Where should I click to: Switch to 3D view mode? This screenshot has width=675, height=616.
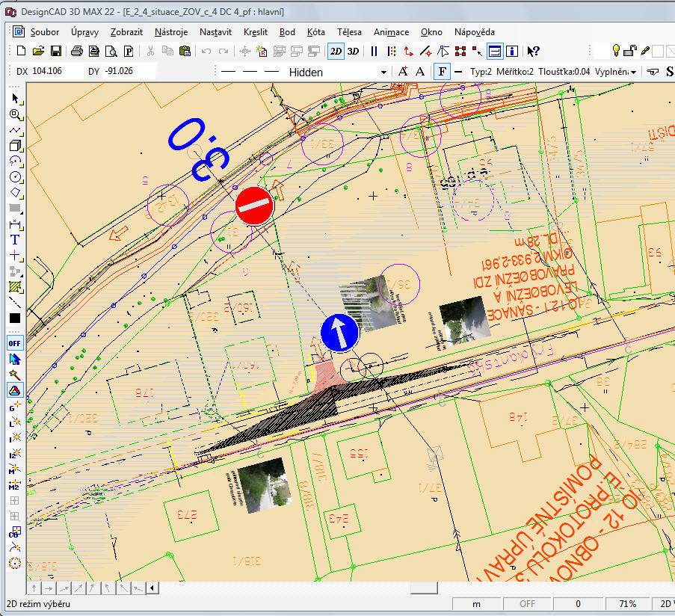(x=353, y=52)
